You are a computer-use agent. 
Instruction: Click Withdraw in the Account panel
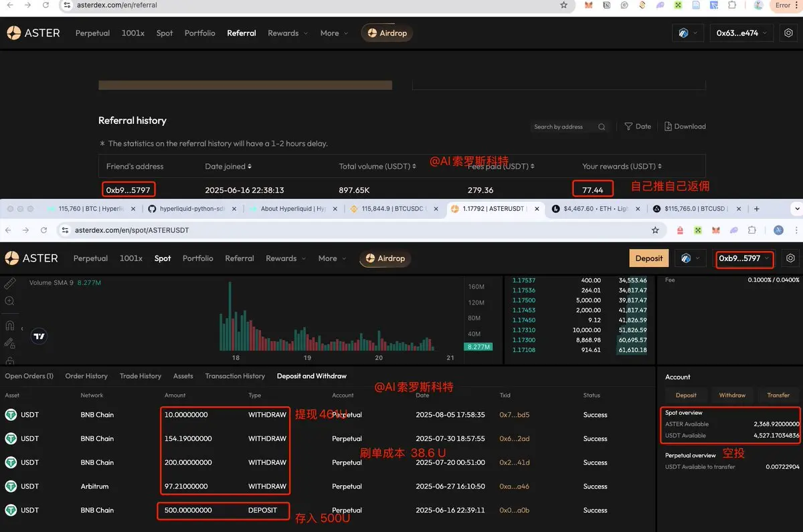[x=732, y=395]
